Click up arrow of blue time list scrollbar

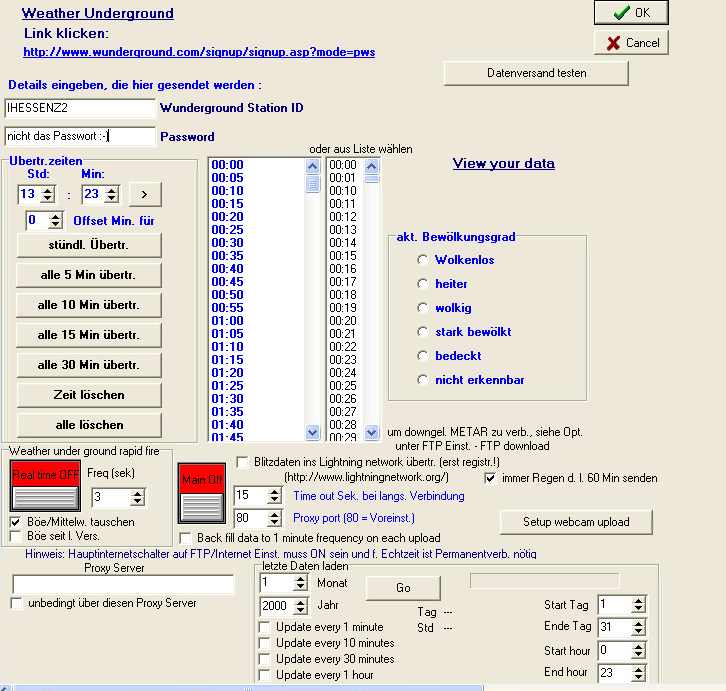313,166
